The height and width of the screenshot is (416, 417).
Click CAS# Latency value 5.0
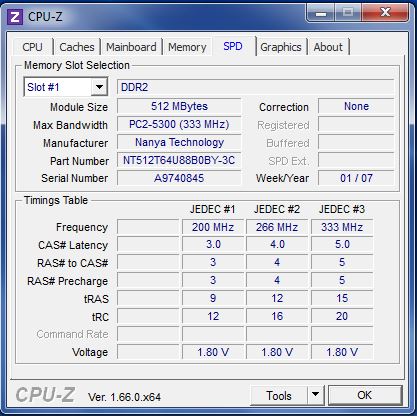click(x=342, y=244)
